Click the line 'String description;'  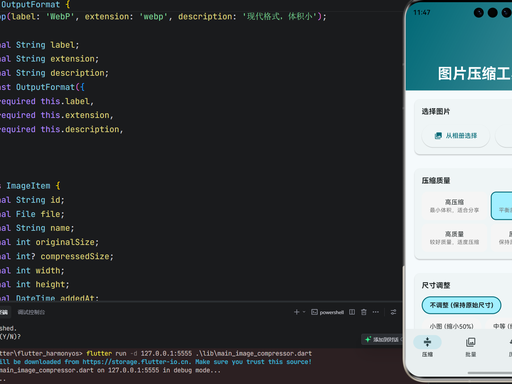62,73
